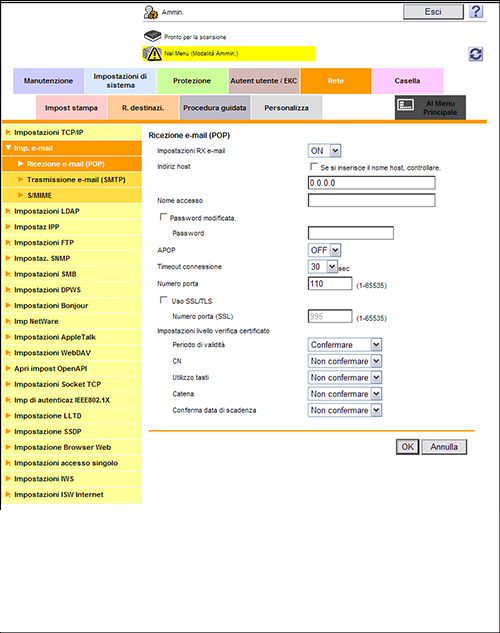The width and height of the screenshot is (500, 633).
Task: Click the Numero porta field showing 110
Action: click(x=330, y=283)
